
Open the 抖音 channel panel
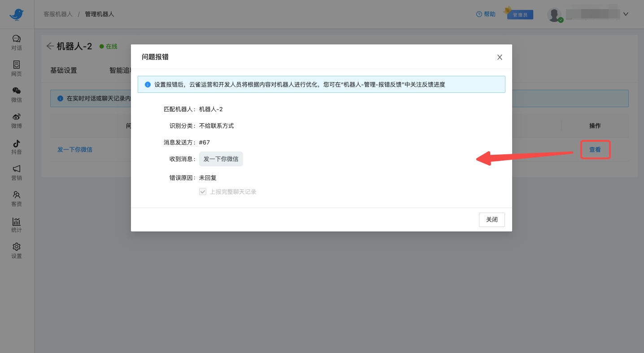pyautogui.click(x=17, y=147)
